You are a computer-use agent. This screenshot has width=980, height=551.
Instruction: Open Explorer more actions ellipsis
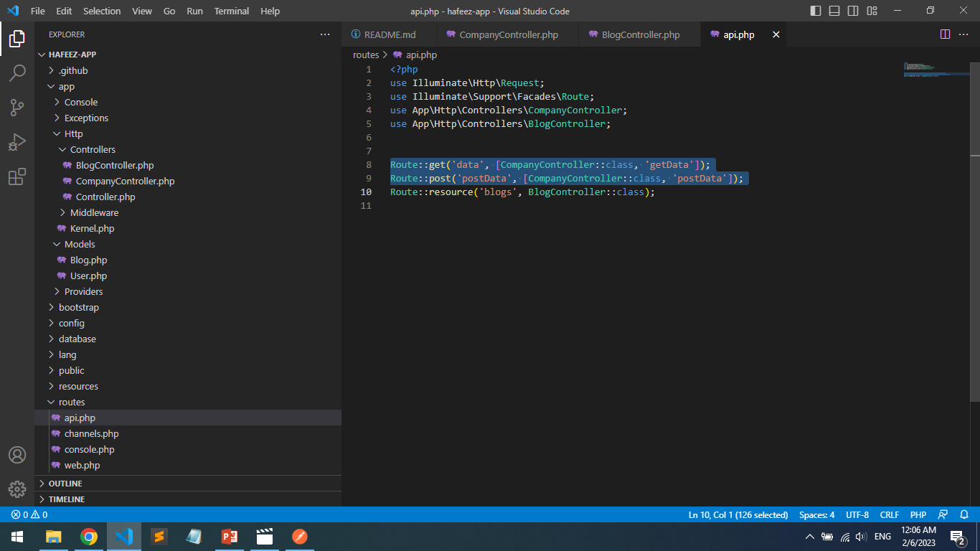tap(325, 34)
